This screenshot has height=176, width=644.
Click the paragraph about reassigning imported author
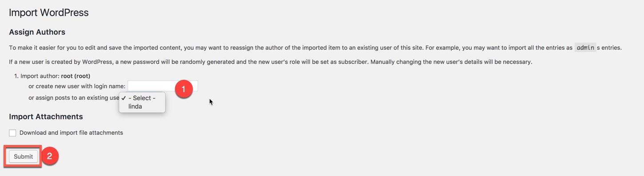pos(315,47)
